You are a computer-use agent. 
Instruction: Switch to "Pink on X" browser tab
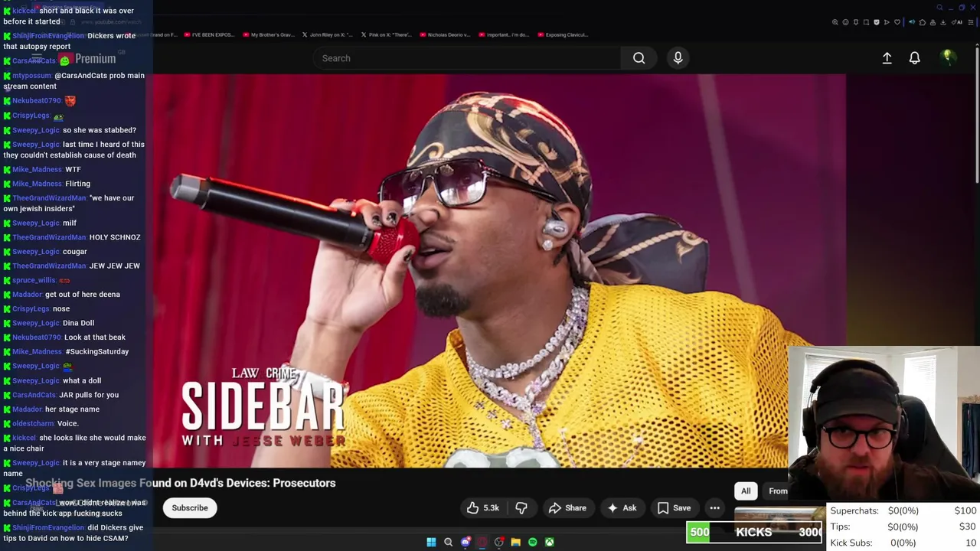387,34
